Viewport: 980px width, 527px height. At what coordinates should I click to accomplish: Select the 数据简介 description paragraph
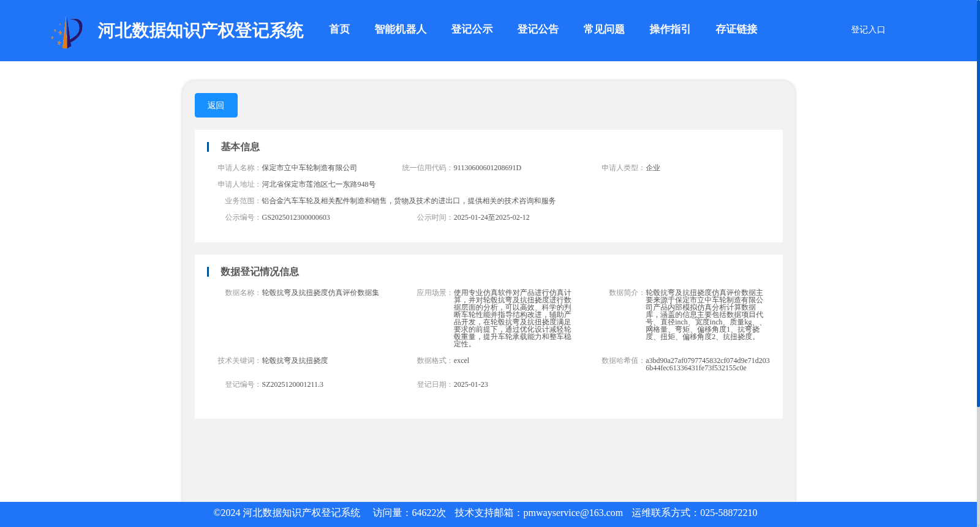click(704, 315)
